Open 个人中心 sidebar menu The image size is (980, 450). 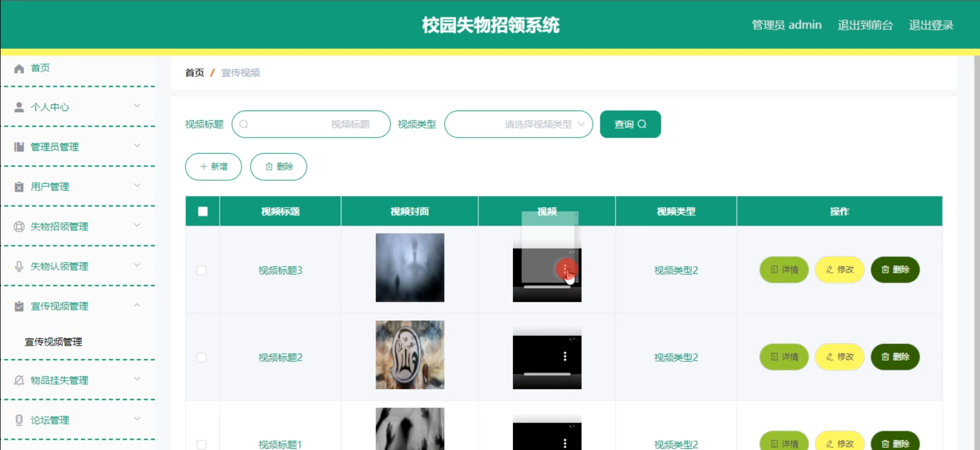(78, 107)
